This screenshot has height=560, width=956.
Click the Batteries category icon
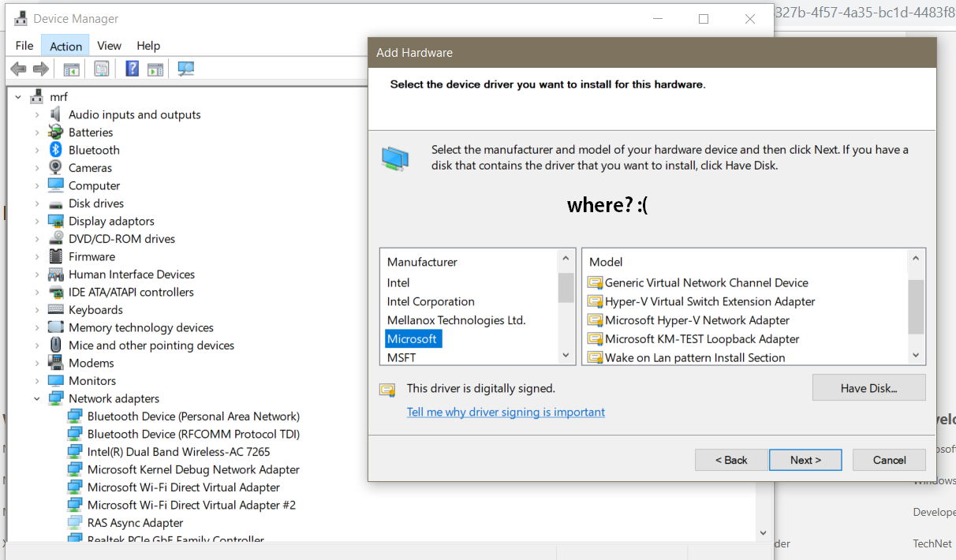(x=55, y=133)
